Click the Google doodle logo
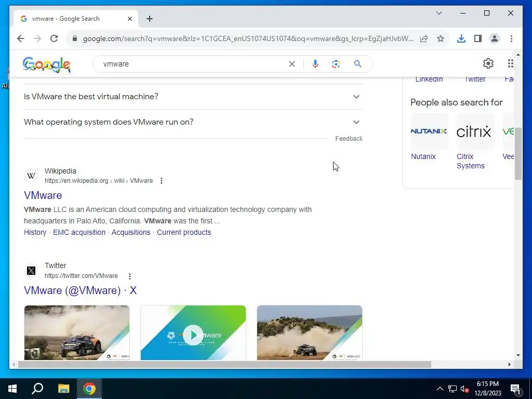532x399 pixels. (47, 64)
